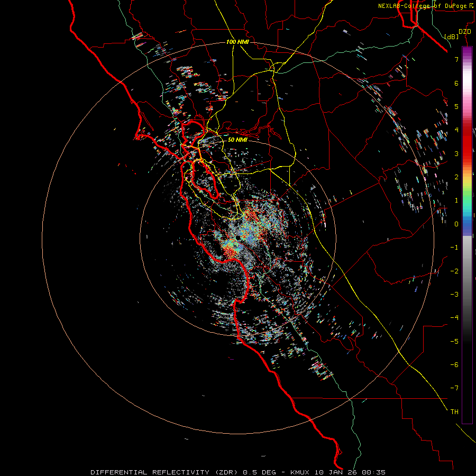The image size is (476, 476).
Task: Click the "-7" value on the color scale
Action: 454,388
